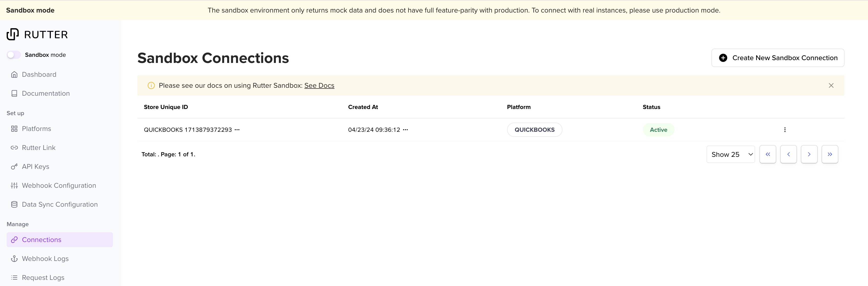Expand the truncated QUICKBOOKS store ID ellipsis
The width and height of the screenshot is (868, 286).
click(x=237, y=130)
